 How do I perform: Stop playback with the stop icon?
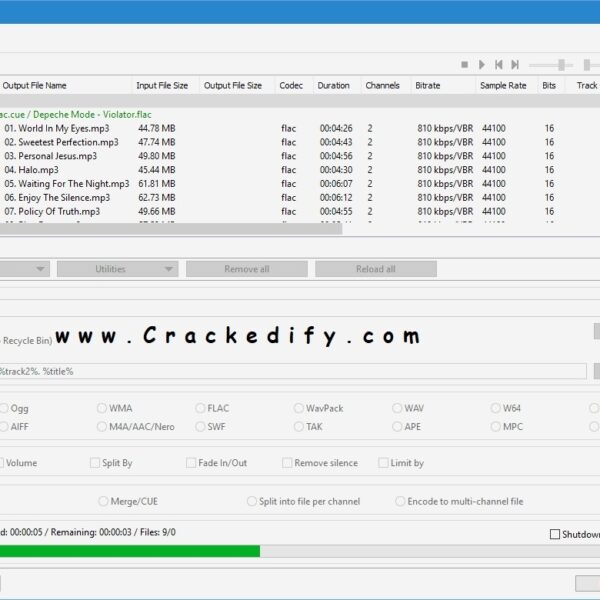[x=465, y=65]
